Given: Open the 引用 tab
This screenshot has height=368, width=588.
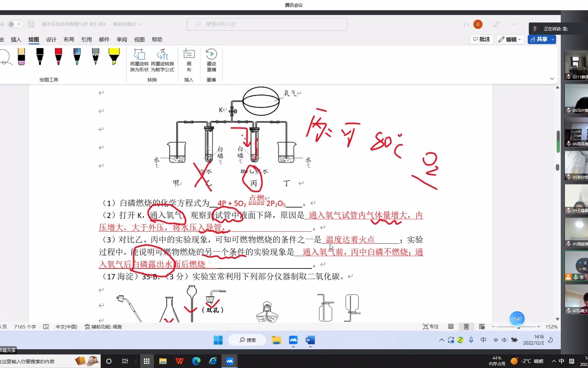Looking at the screenshot, I should (x=87, y=40).
